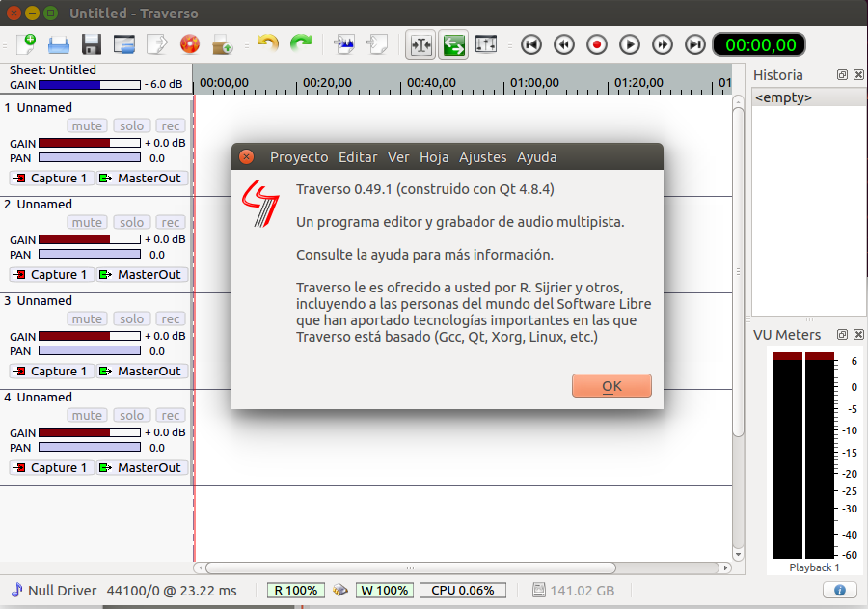Redo using the green arrow icon
This screenshot has width=868, height=609.
301,43
